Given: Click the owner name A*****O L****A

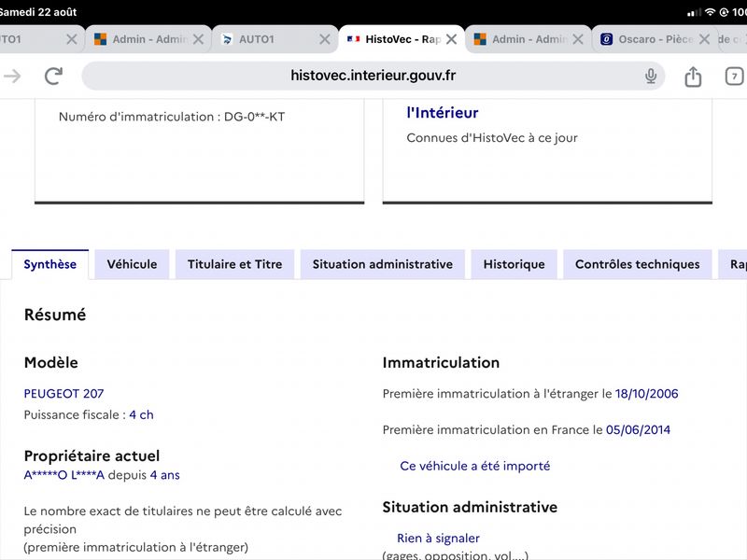Looking at the screenshot, I should [x=63, y=475].
